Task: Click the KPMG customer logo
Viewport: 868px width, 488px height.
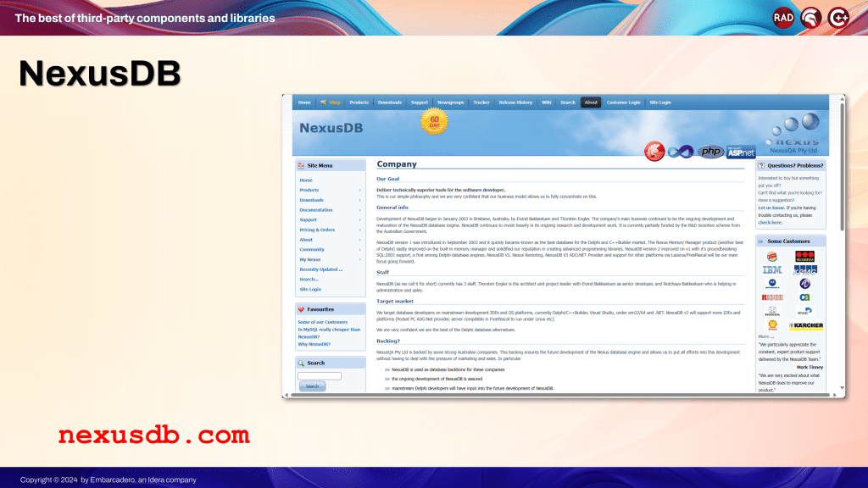Action: [x=805, y=270]
